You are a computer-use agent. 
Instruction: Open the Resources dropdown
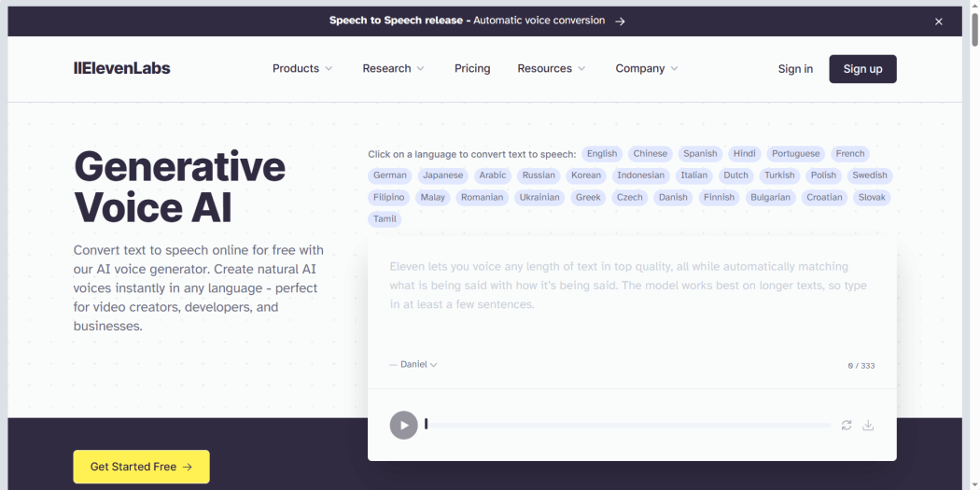click(552, 68)
